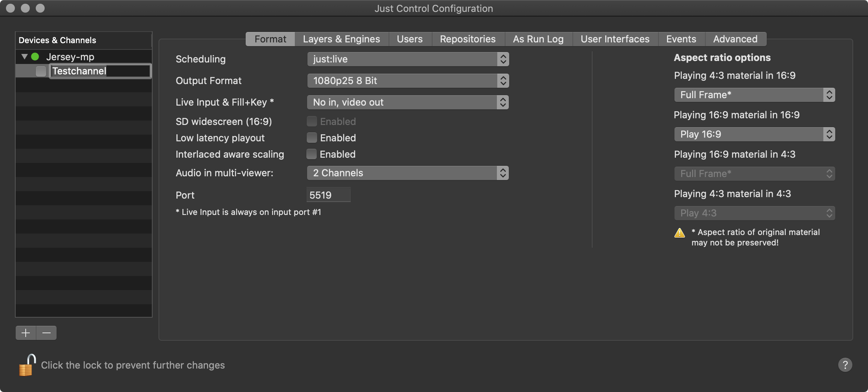The width and height of the screenshot is (868, 392).
Task: Toggle the Testchannel checkbox
Action: [x=41, y=71]
